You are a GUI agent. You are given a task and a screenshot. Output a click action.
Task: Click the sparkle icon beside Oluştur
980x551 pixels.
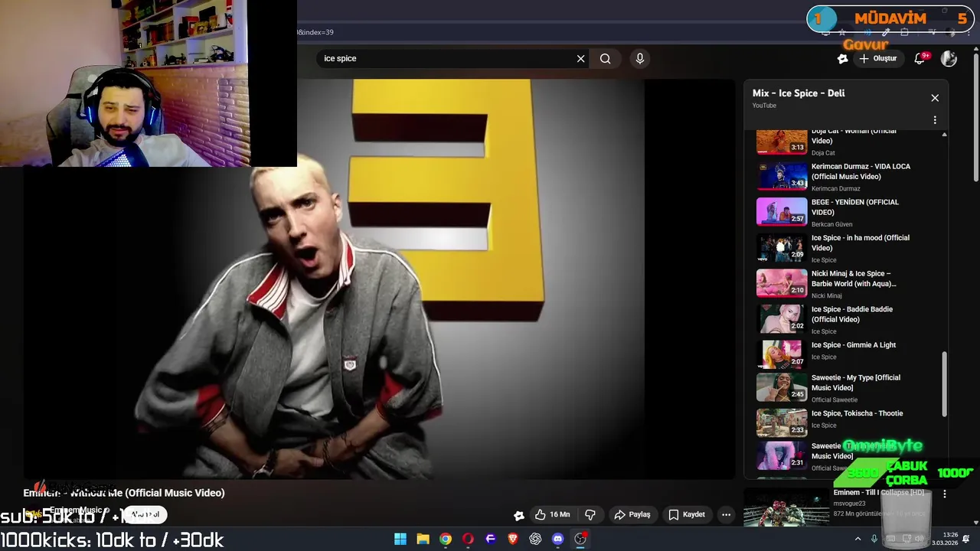tap(842, 58)
